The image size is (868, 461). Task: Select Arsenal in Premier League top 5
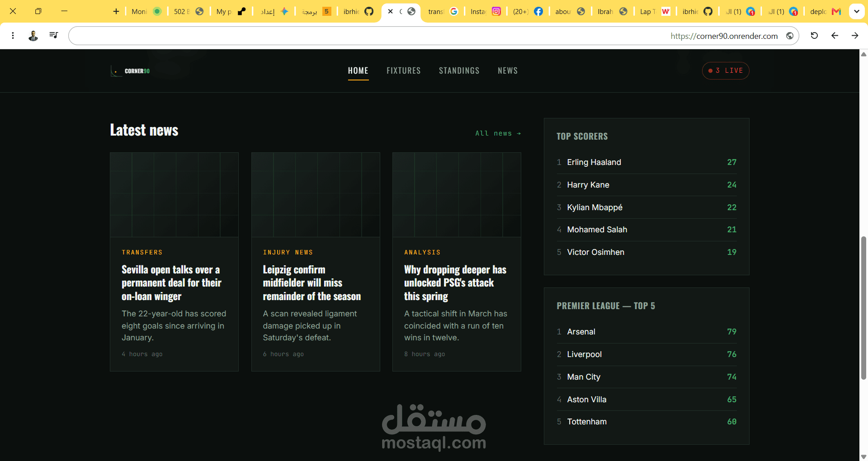646,332
